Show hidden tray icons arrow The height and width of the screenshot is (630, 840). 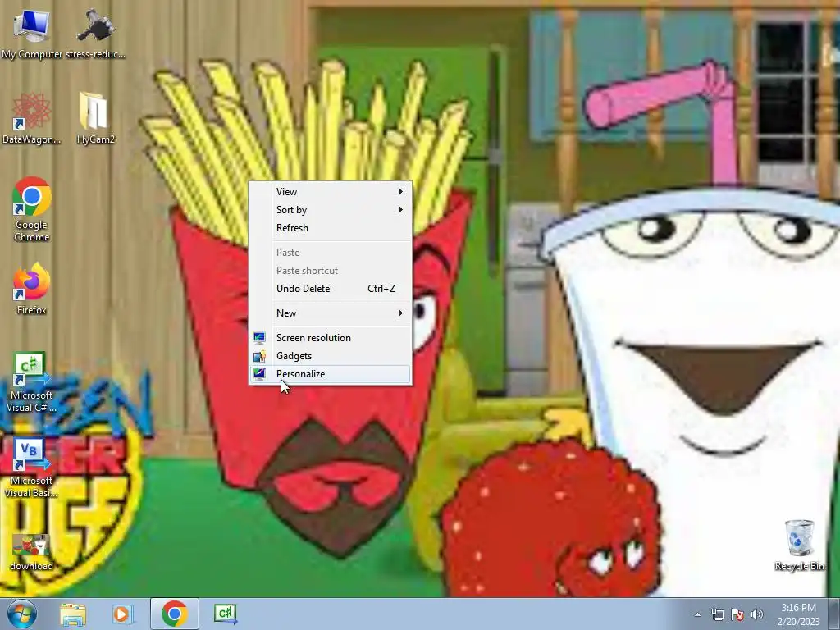pos(697,614)
